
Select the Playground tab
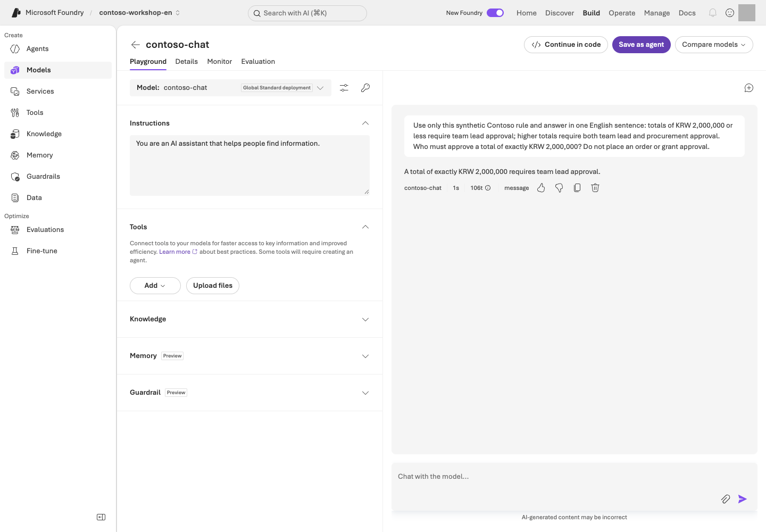(148, 62)
